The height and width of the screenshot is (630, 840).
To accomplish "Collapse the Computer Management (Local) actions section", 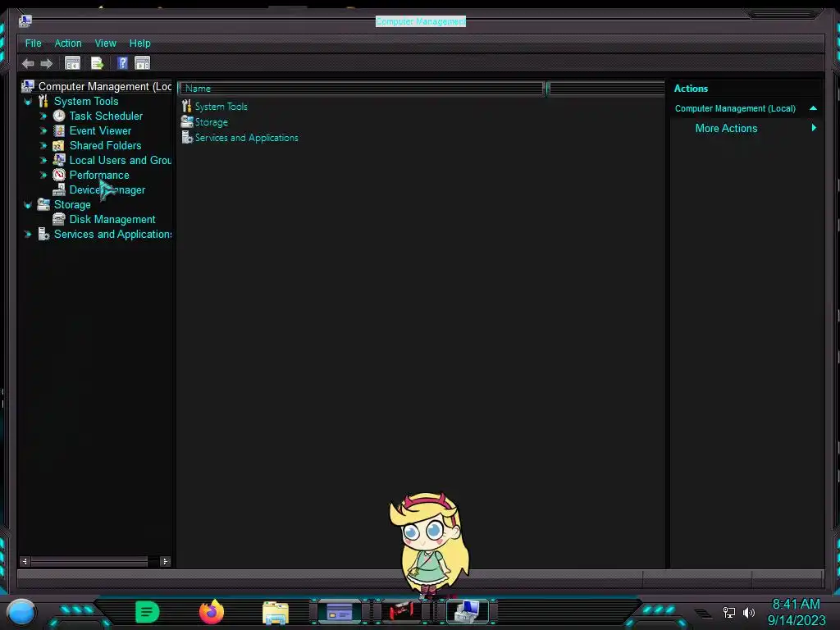I will tap(813, 108).
